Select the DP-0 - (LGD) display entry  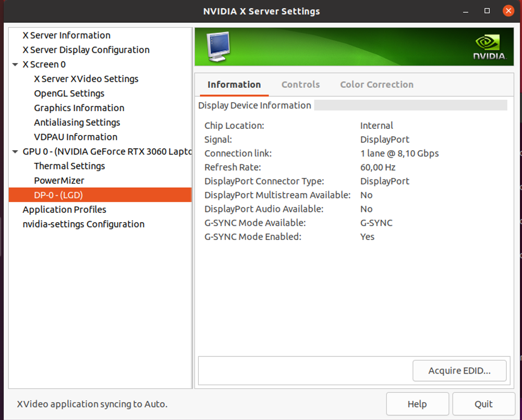coord(100,195)
